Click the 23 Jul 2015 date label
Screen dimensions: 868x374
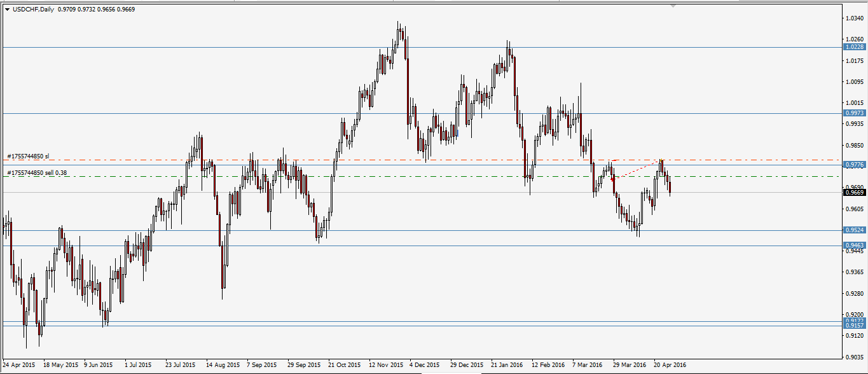[181, 365]
